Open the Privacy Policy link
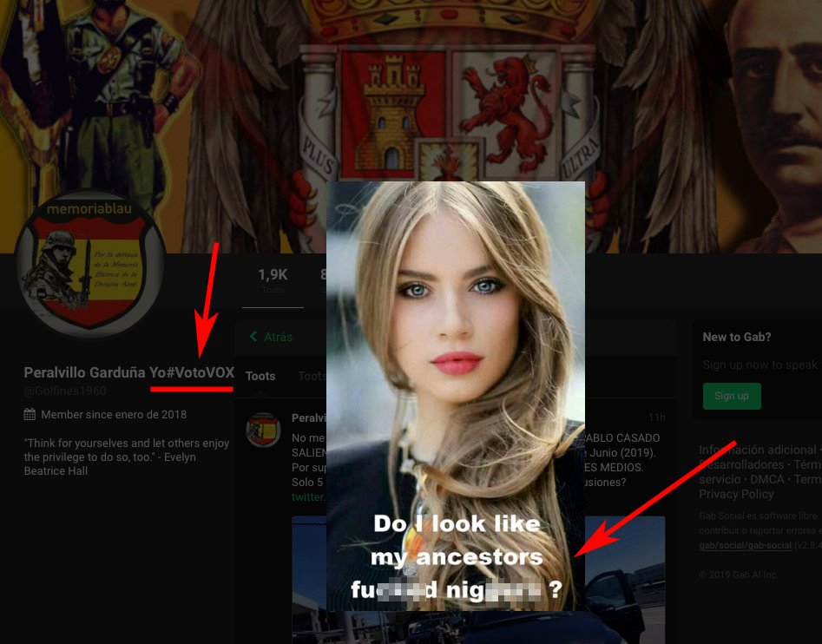 pyautogui.click(x=736, y=494)
